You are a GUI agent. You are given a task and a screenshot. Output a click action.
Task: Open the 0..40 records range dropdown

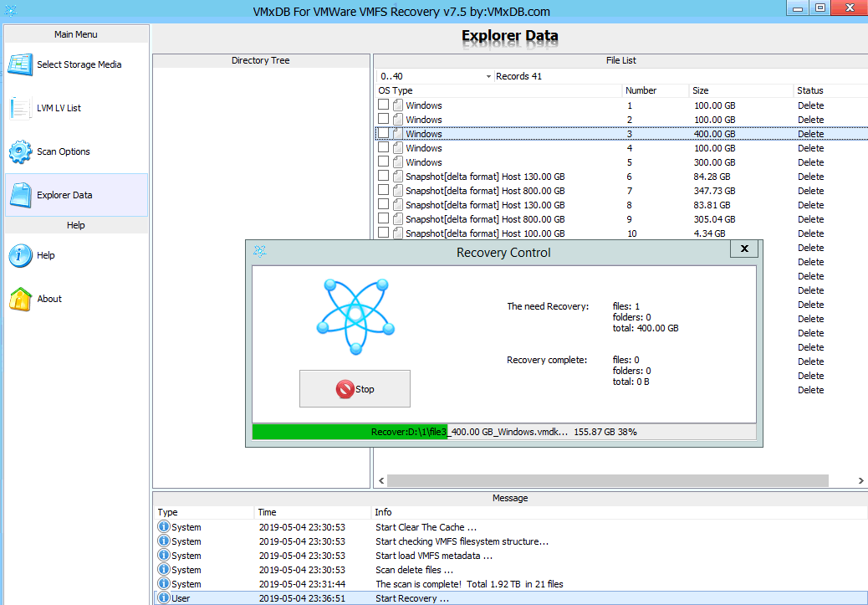(x=435, y=76)
